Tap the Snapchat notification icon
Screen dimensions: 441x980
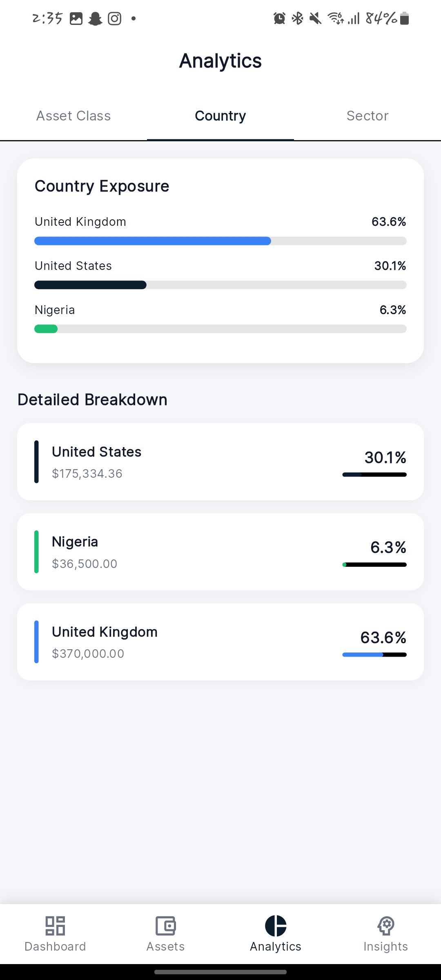95,19
